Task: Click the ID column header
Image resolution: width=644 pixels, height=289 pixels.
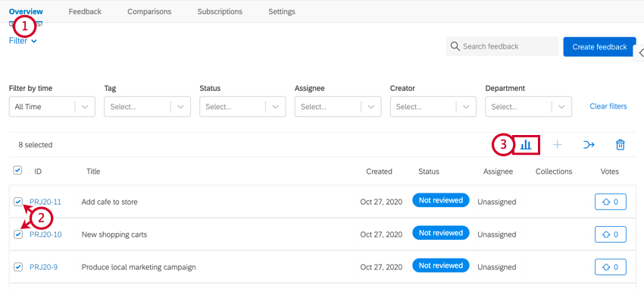Action: point(38,171)
